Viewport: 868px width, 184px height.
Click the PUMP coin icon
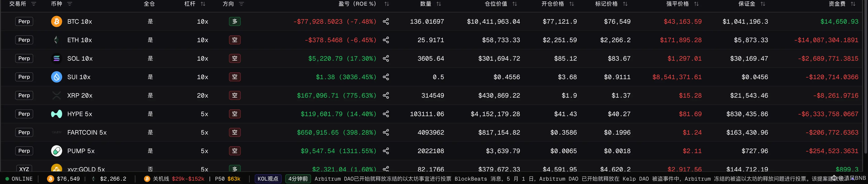coord(57,151)
